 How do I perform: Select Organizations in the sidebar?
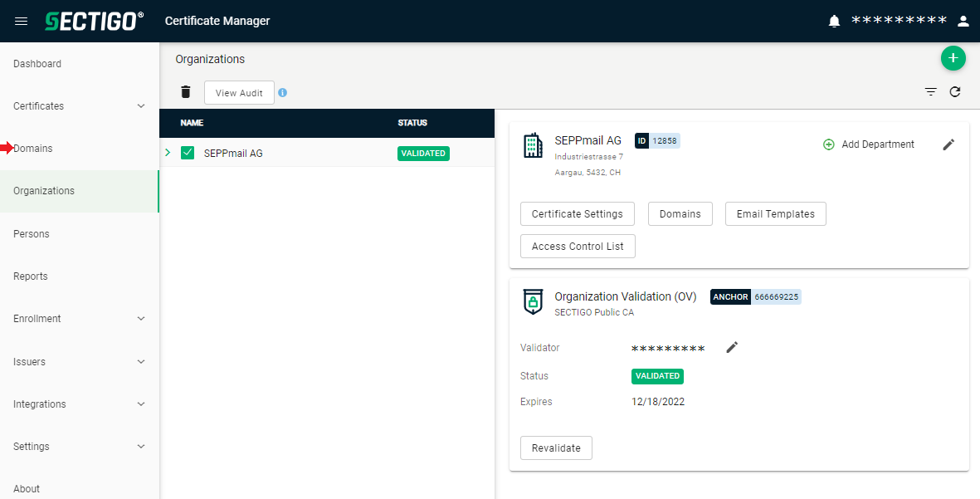pyautogui.click(x=80, y=191)
